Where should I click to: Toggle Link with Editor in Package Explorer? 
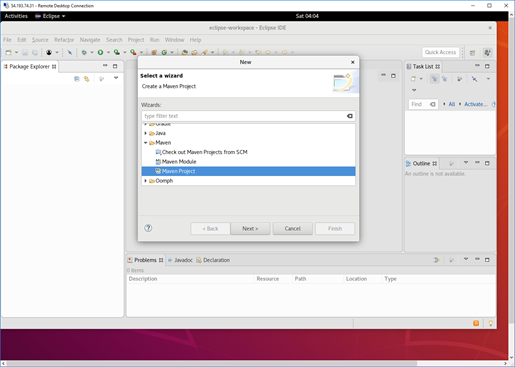[87, 79]
